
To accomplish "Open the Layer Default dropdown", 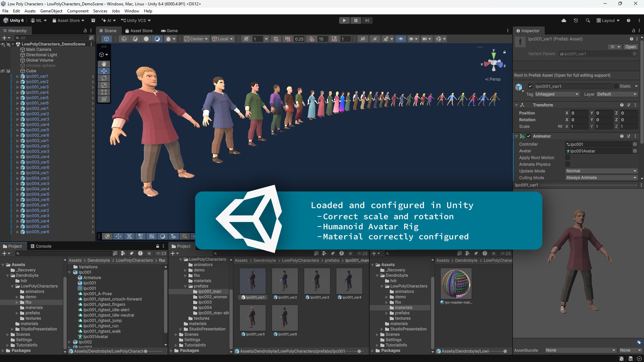I will pyautogui.click(x=616, y=94).
